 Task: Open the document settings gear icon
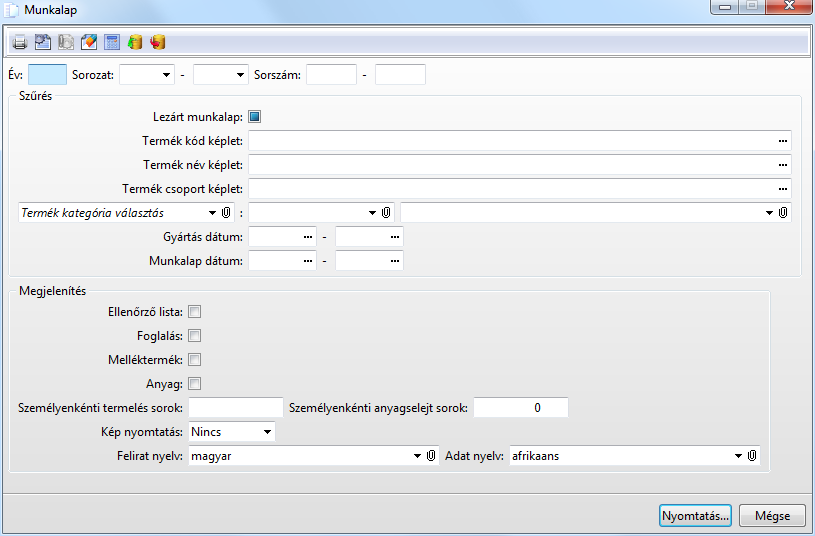coord(43,42)
